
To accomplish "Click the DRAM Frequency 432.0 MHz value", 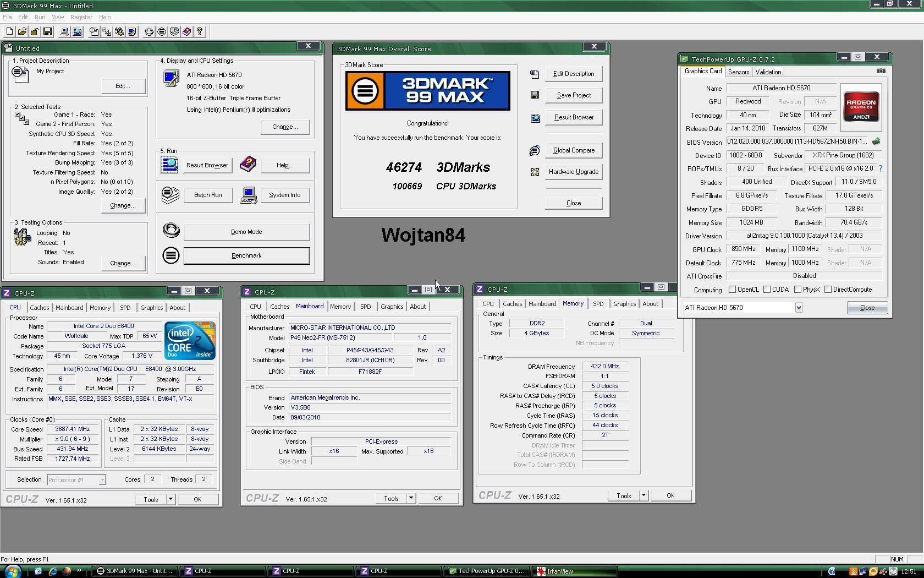I will pos(605,366).
